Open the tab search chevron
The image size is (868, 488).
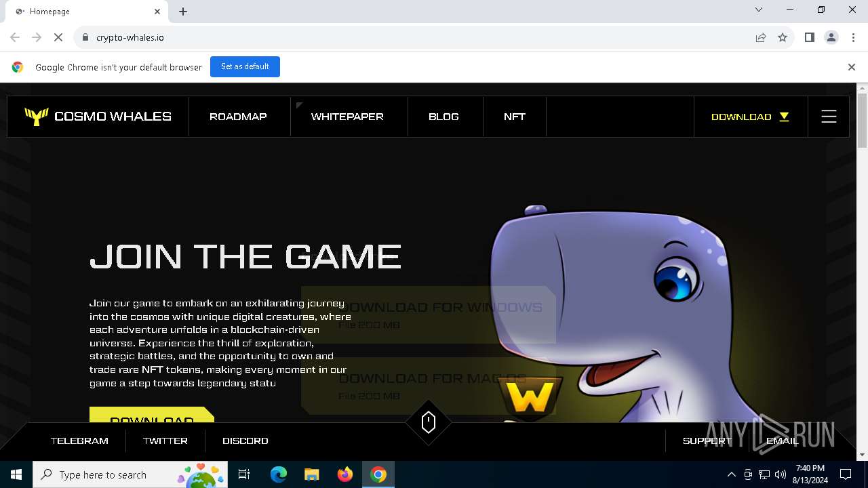[759, 9]
